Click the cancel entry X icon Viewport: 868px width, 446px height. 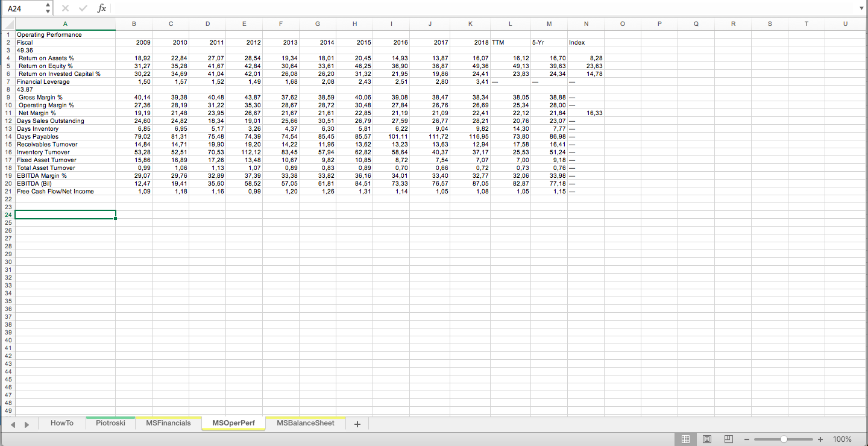65,8
